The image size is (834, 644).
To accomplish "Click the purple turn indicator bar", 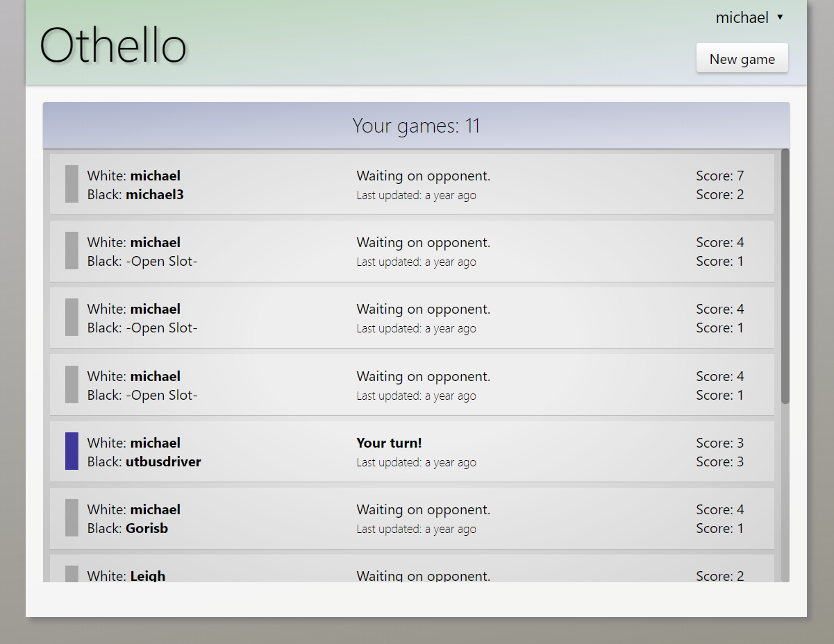I will (71, 451).
